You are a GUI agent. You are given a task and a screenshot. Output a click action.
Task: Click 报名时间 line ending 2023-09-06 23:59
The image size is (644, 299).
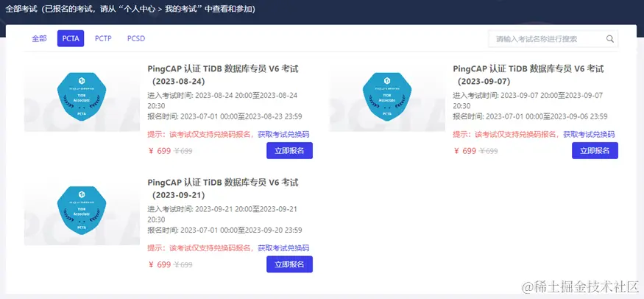point(530,116)
